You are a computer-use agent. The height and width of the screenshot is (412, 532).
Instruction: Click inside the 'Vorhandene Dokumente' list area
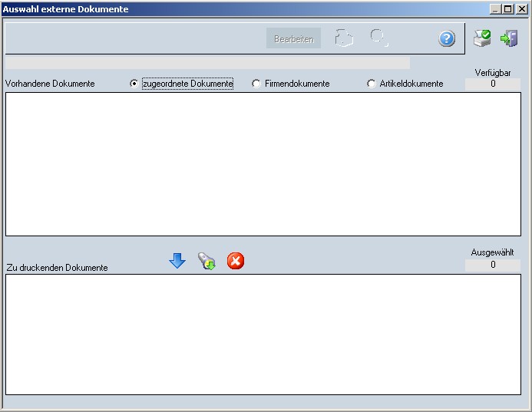click(263, 163)
